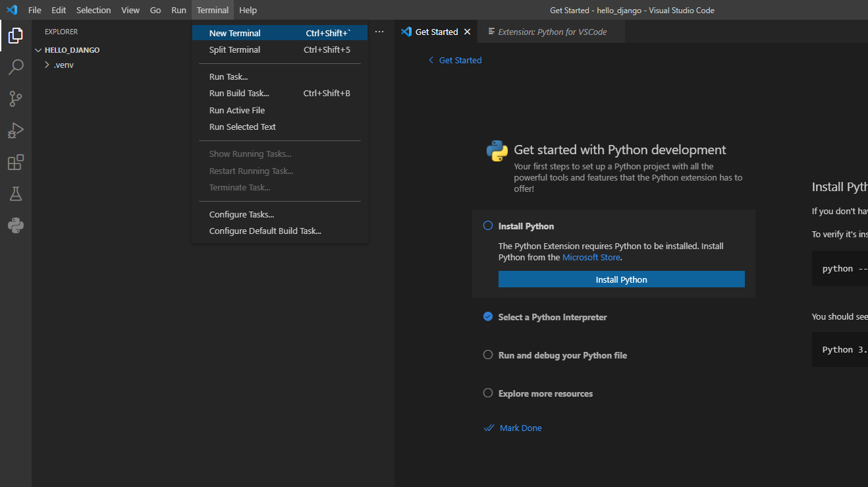Image resolution: width=868 pixels, height=487 pixels.
Task: Open the Help menu
Action: [248, 10]
